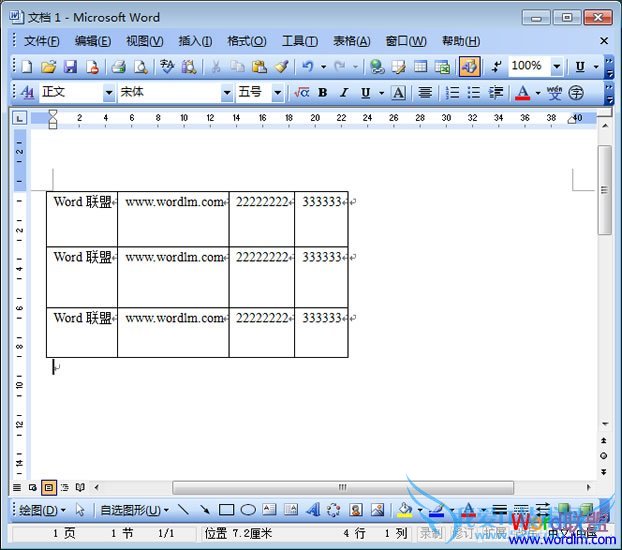Open Tables and Borders toolbar

(x=398, y=67)
